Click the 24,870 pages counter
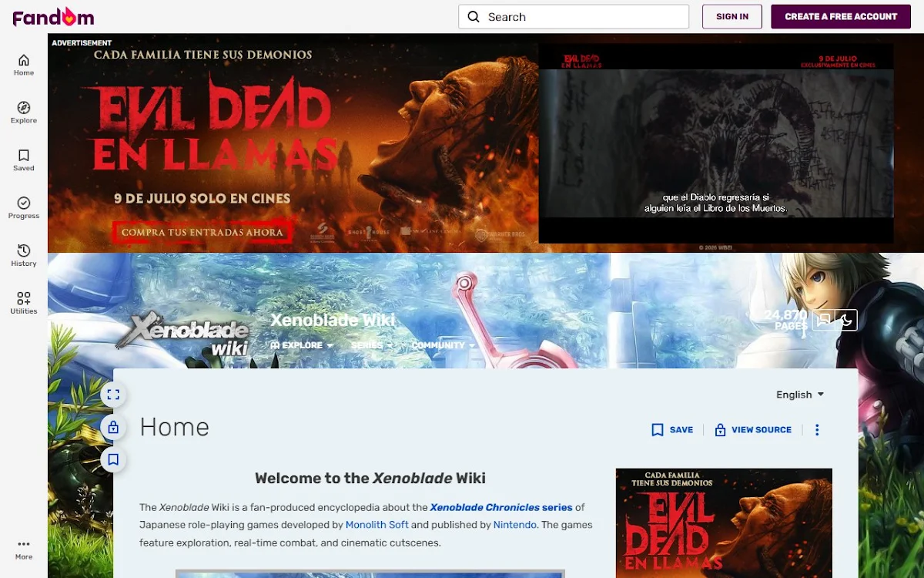Viewport: 924px width, 578px height. click(785, 320)
